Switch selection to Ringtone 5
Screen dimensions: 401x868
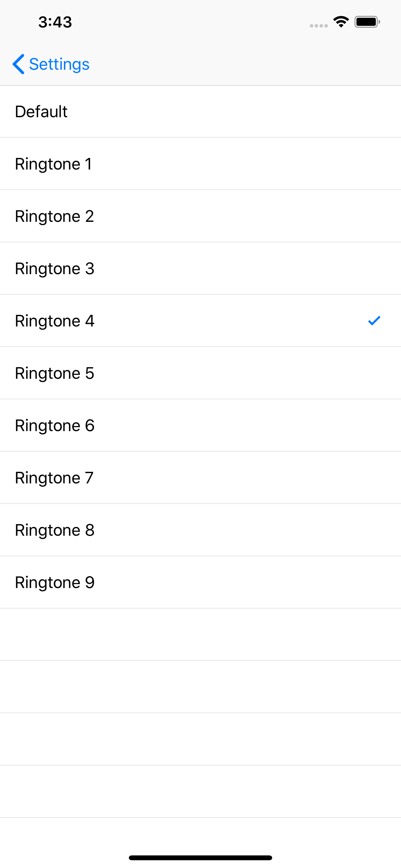200,373
